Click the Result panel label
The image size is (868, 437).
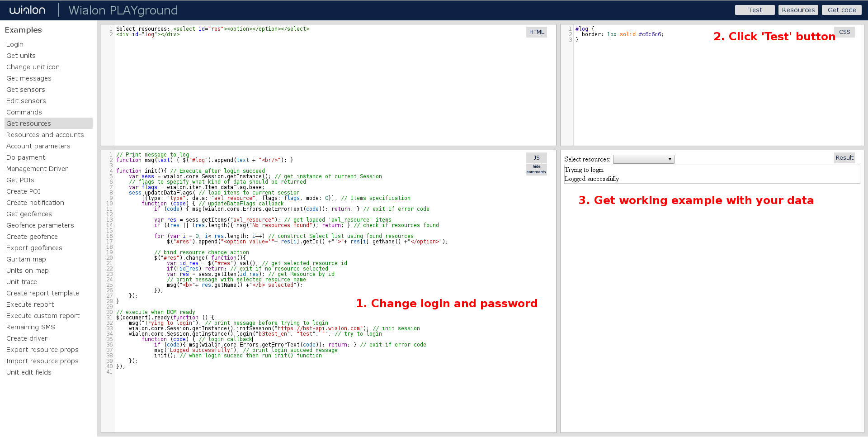click(x=844, y=157)
